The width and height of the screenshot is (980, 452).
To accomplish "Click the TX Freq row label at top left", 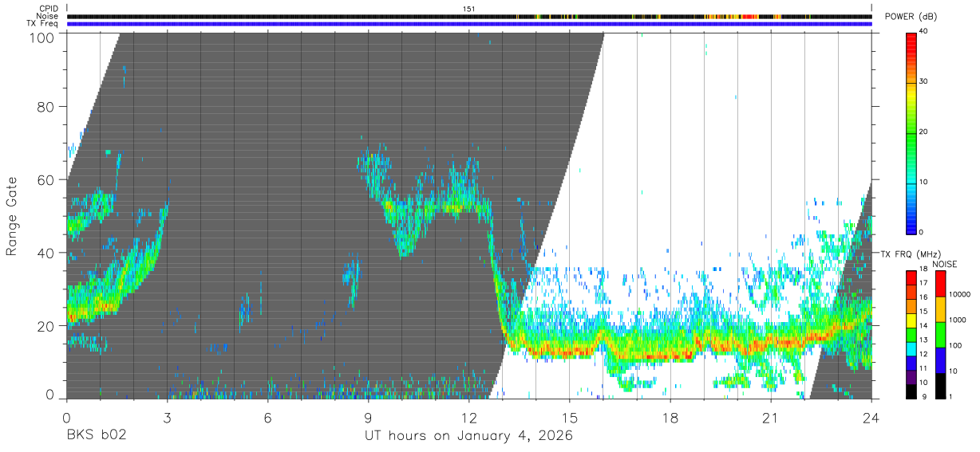I will [x=43, y=24].
